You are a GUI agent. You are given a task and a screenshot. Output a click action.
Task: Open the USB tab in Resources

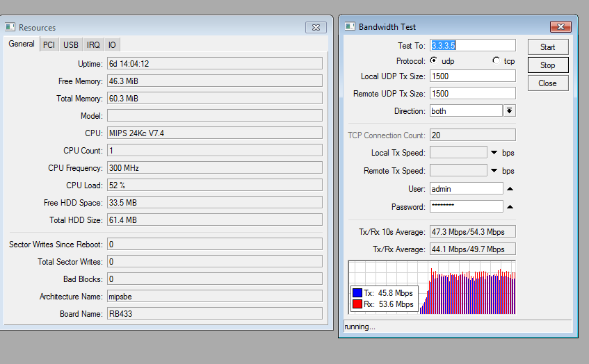click(x=71, y=44)
